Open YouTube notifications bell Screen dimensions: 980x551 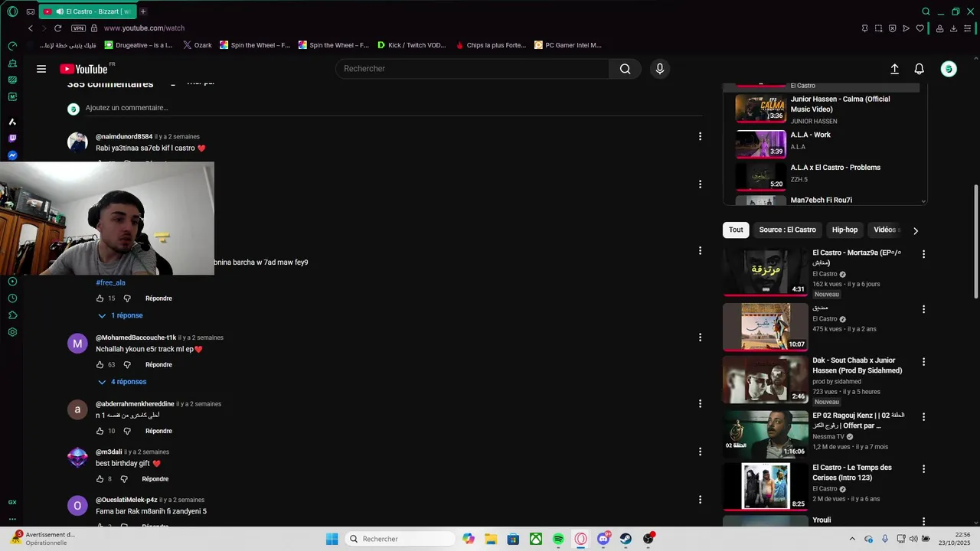pos(920,69)
